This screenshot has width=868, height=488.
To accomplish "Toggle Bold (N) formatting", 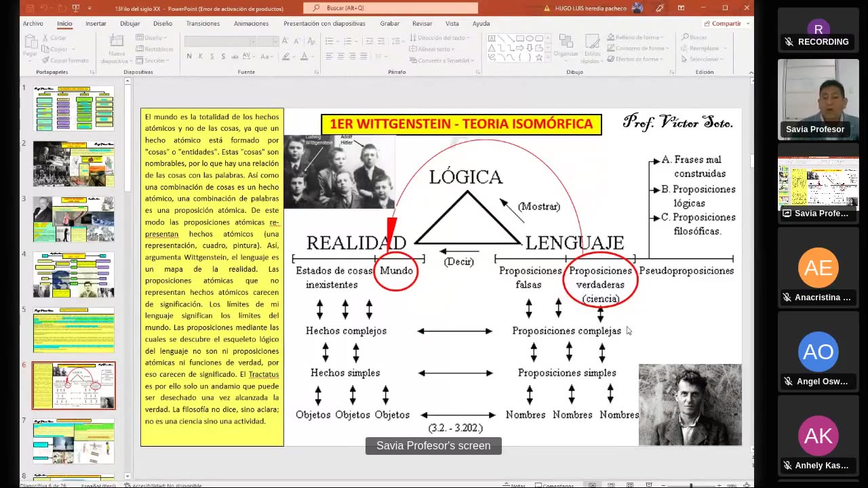I will (189, 57).
